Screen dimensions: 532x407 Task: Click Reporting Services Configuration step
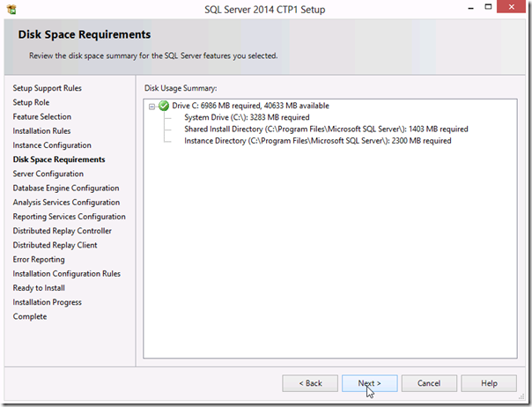click(70, 217)
